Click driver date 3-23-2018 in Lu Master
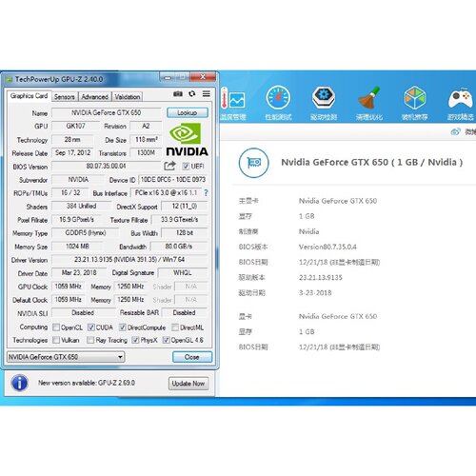Viewport: 476px width, 476px height. click(315, 293)
